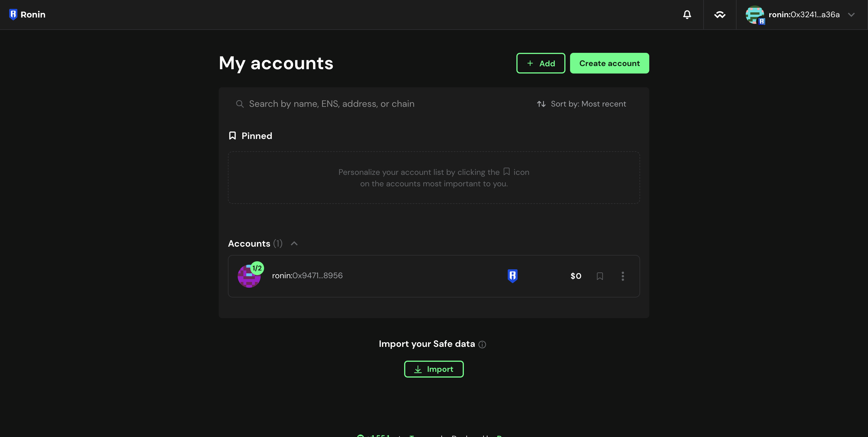Click the Accounts section label
Viewport: 868px width, 437px height.
click(249, 243)
